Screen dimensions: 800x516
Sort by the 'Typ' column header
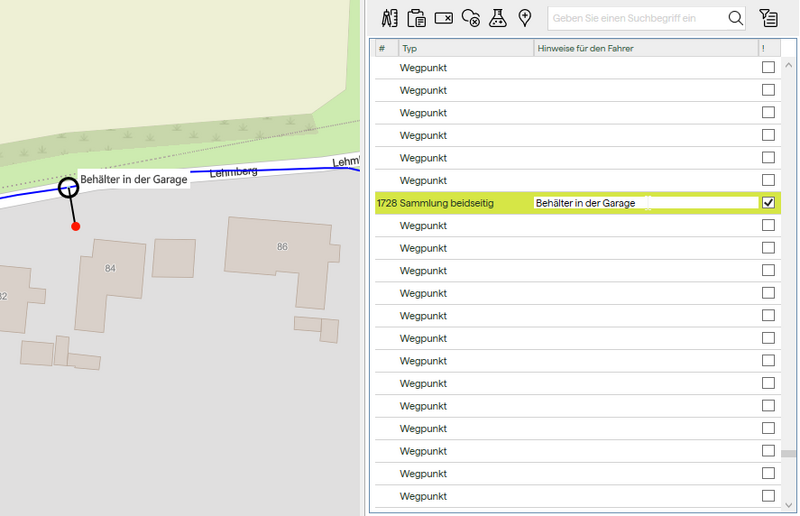point(466,48)
